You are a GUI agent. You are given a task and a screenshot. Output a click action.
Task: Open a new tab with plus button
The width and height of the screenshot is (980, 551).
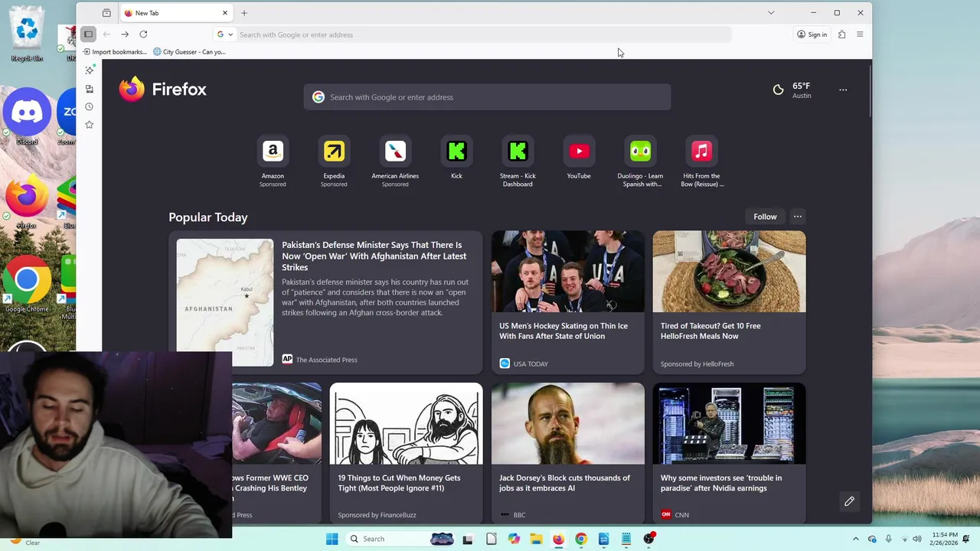pyautogui.click(x=244, y=13)
